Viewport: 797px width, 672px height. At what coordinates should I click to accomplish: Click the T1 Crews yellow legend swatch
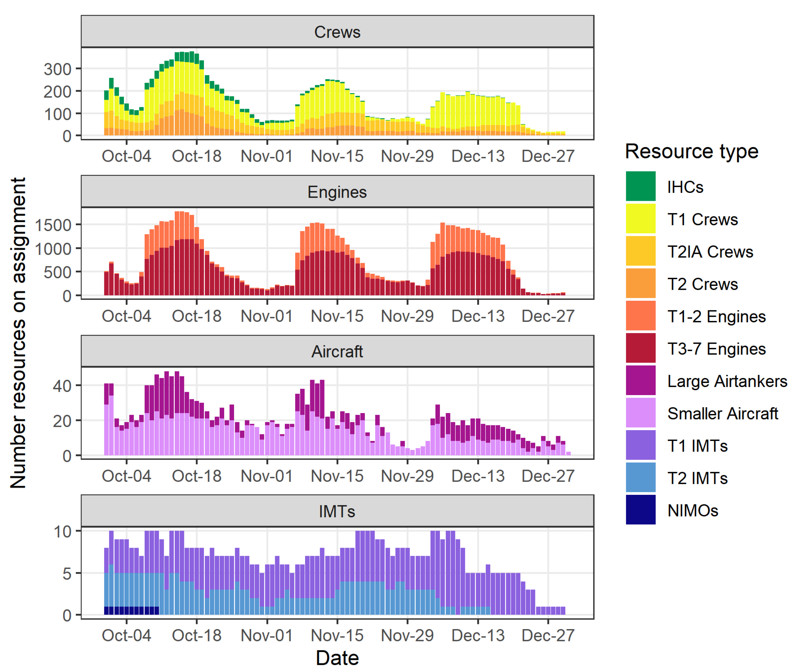(x=640, y=219)
